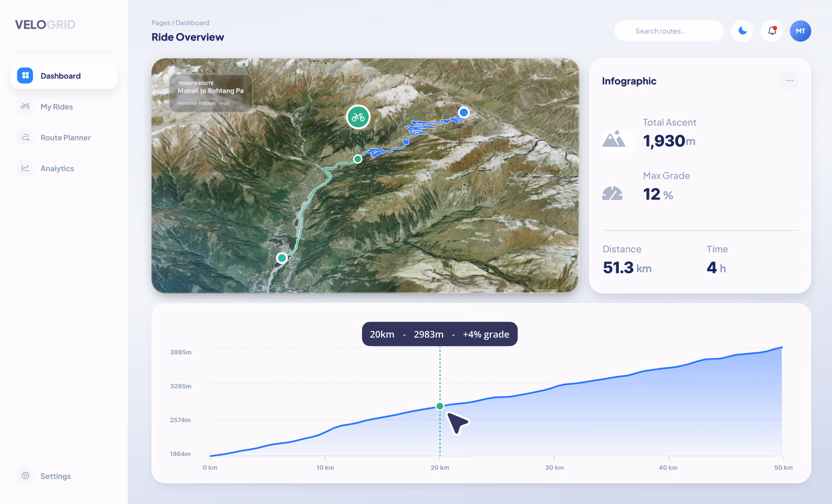The image size is (832, 504).
Task: Open the Dashboard menu item
Action: [x=64, y=76]
